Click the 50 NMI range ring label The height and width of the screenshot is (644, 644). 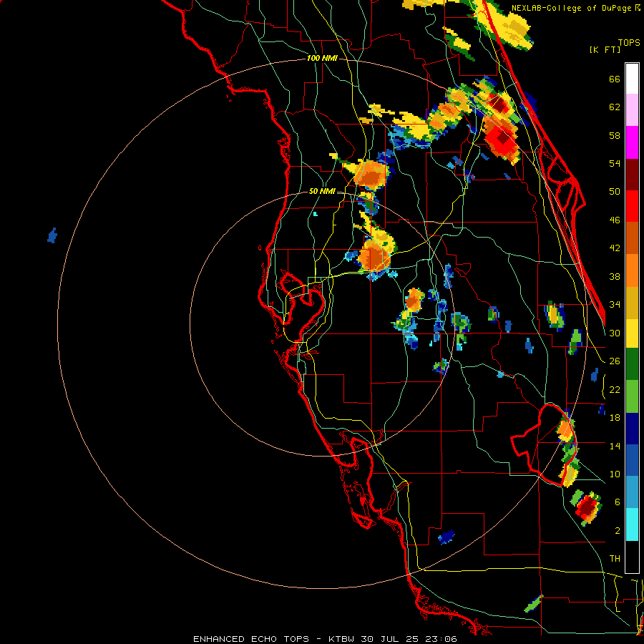coord(322,191)
